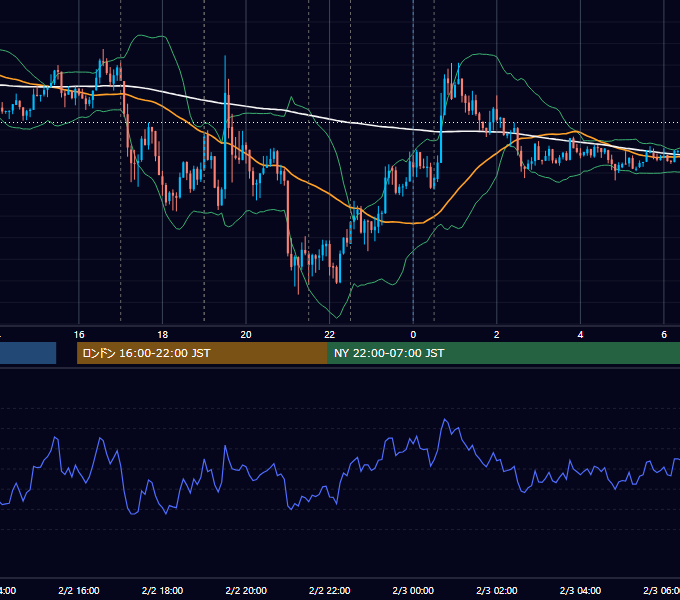Click the 16 hour label on price chart axis
This screenshot has height=600, width=680.
click(x=79, y=335)
